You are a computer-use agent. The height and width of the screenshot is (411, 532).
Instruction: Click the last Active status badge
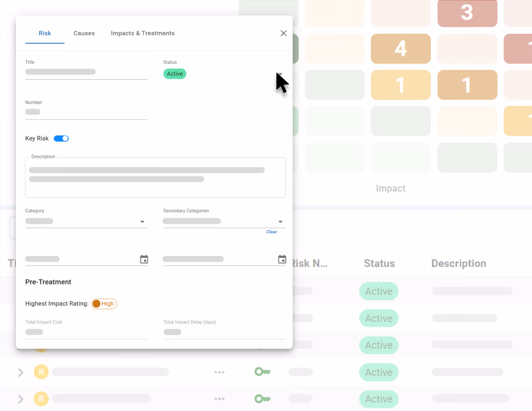click(379, 399)
